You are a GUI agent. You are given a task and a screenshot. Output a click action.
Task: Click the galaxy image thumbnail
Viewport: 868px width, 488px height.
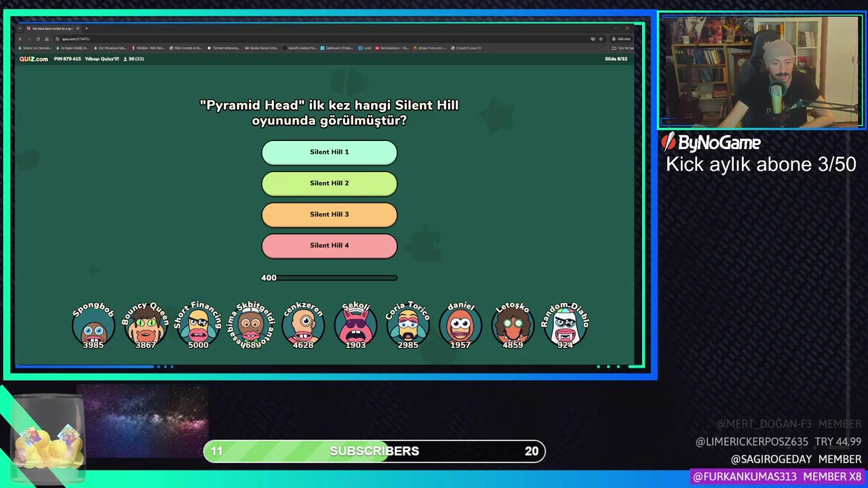(142, 422)
